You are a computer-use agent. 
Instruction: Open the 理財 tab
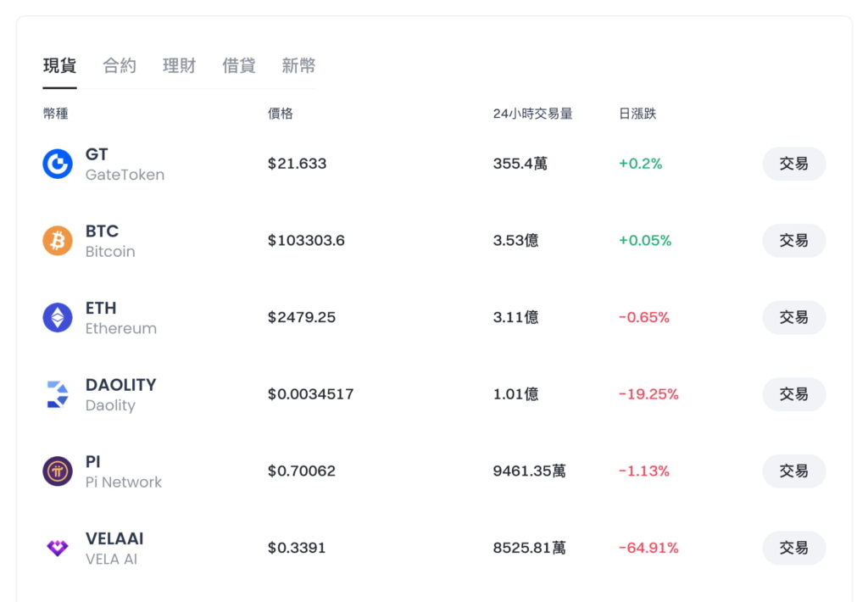pos(179,65)
